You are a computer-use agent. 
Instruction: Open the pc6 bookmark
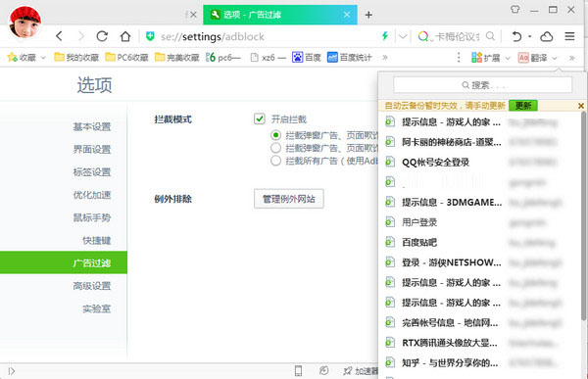click(223, 58)
